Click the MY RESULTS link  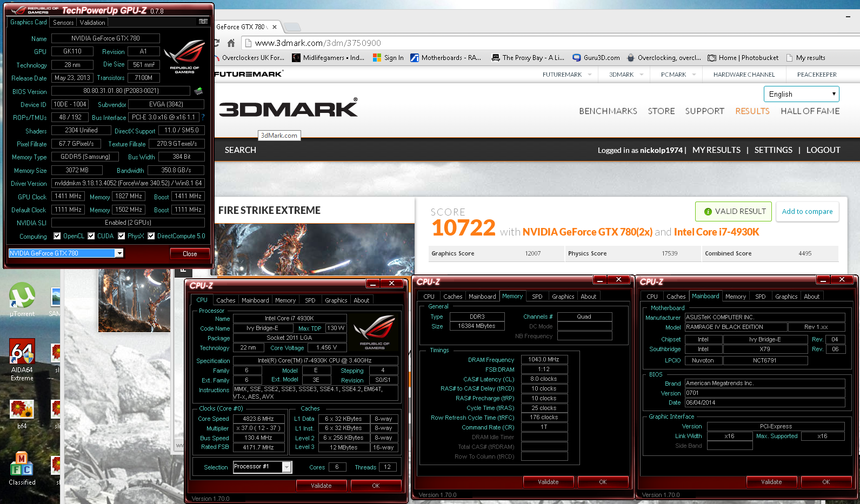point(716,150)
